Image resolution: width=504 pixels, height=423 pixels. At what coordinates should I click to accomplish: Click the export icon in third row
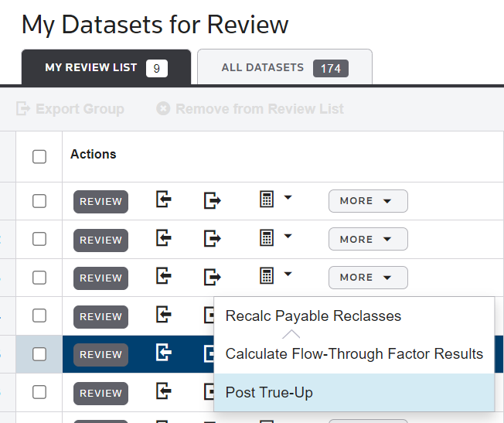212,277
